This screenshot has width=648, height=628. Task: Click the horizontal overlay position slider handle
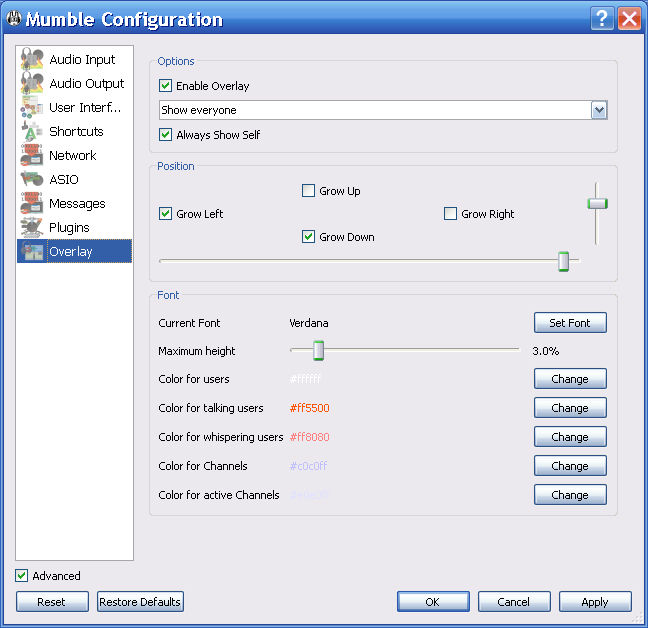[563, 261]
